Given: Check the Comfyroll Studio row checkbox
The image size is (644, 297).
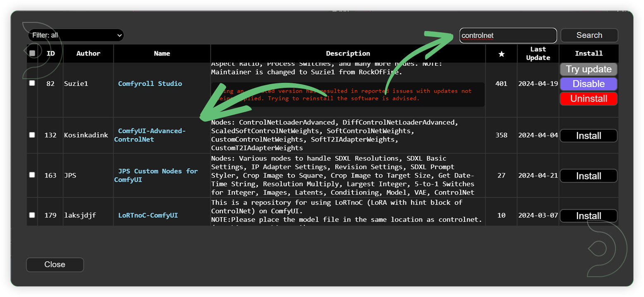Looking at the screenshot, I should [x=32, y=83].
